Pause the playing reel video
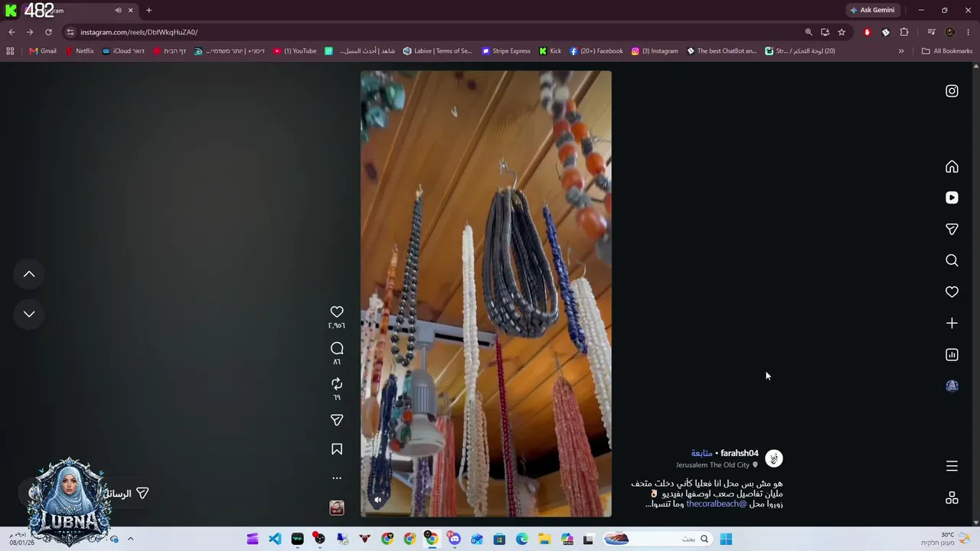This screenshot has height=551, width=980. [x=486, y=294]
